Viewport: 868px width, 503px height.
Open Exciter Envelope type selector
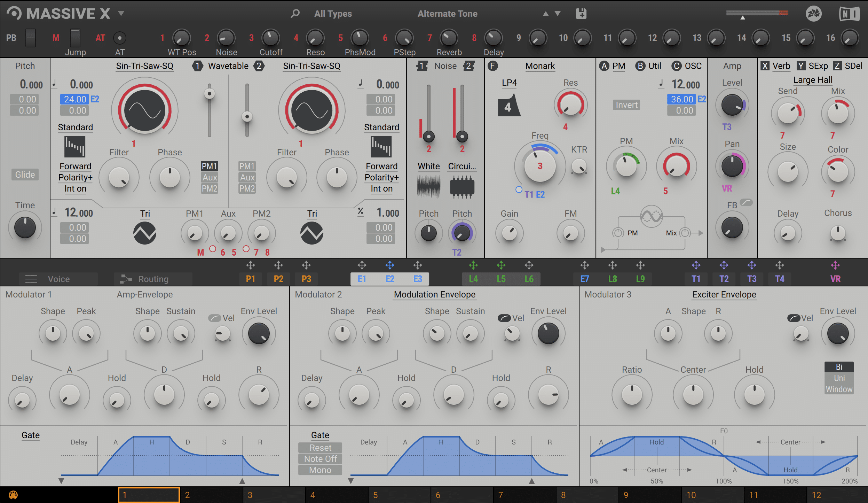coord(724,294)
